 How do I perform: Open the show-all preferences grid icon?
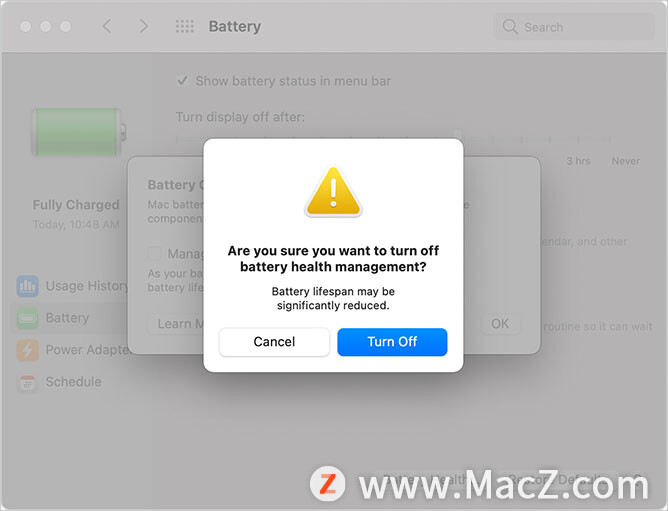(x=185, y=26)
